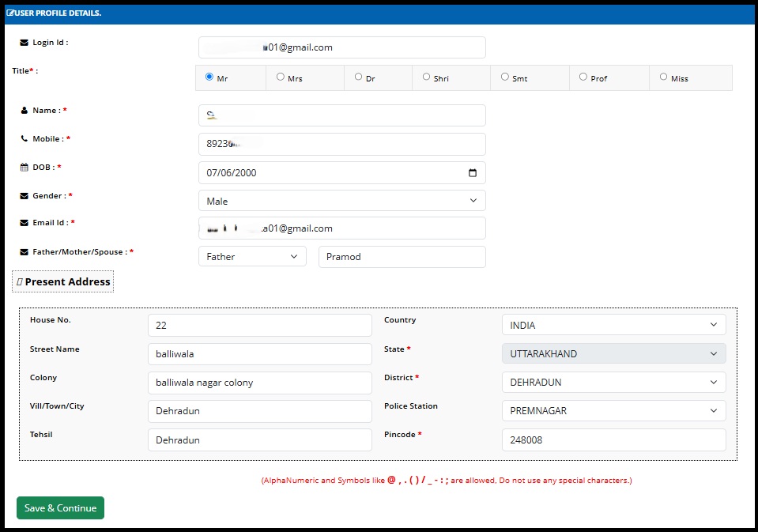Click the Tehsil input field
Screen dimensions: 758x532
pyautogui.click(x=259, y=440)
